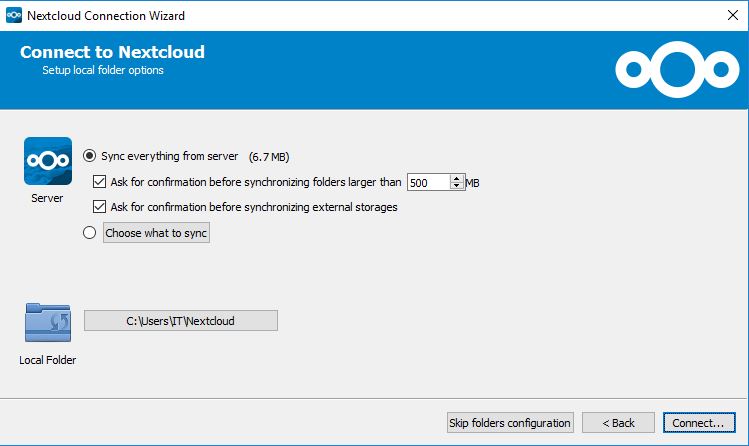
Task: Toggle confirmation for external storages checkbox
Action: click(x=99, y=206)
